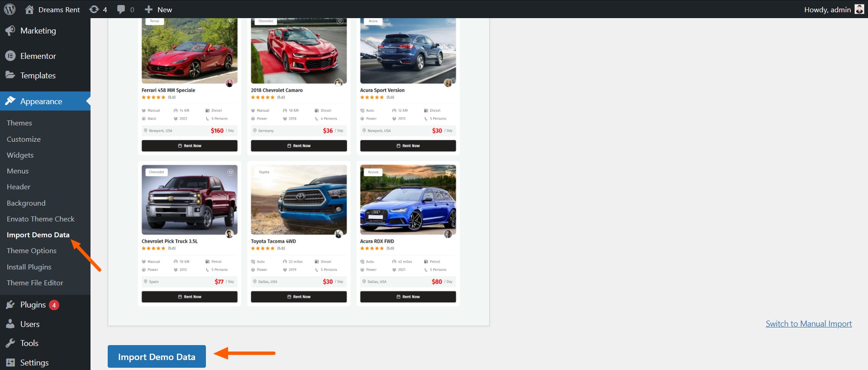Screen dimensions: 868x370
Task: Open the Customize submenu item
Action: pyautogui.click(x=24, y=139)
